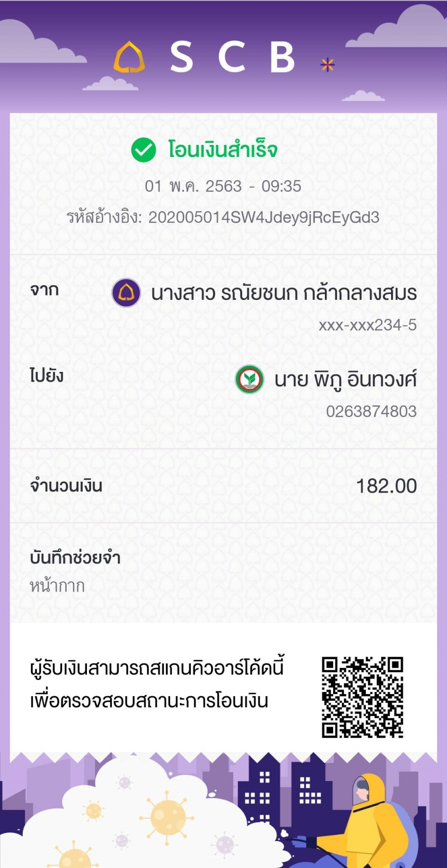
Task: Click the green Kasikorn recipient bank icon
Action: 249,379
